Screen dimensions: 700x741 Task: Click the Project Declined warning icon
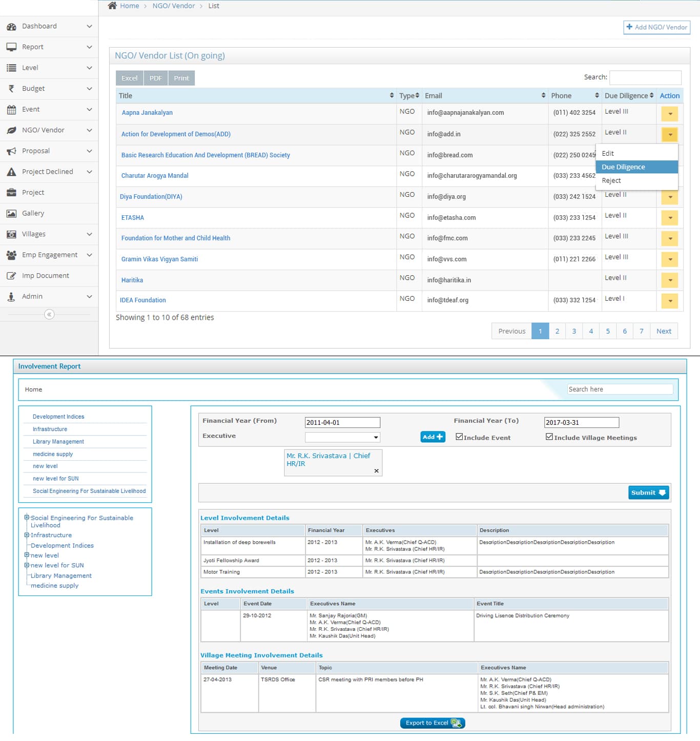11,172
